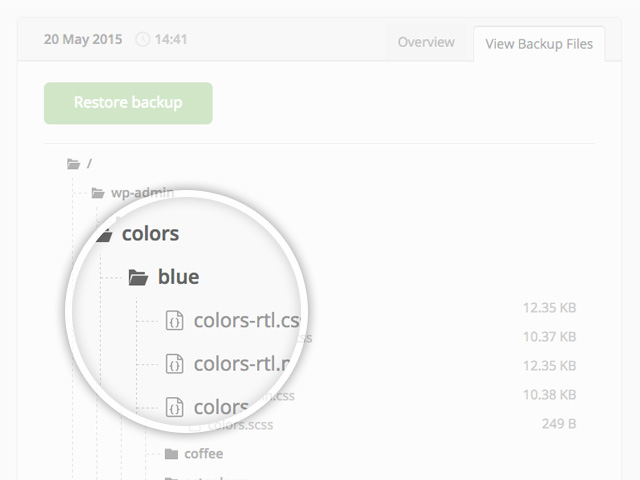640x480 pixels.
Task: Collapse the blue folder by its name
Action: 178,277
